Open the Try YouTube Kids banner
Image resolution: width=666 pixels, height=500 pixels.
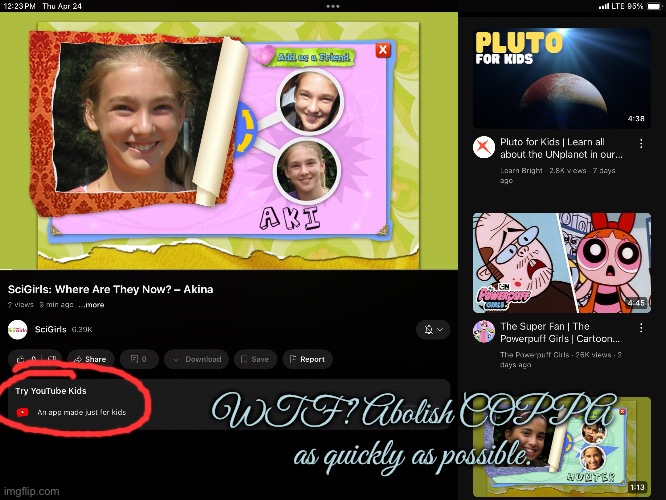(80, 403)
